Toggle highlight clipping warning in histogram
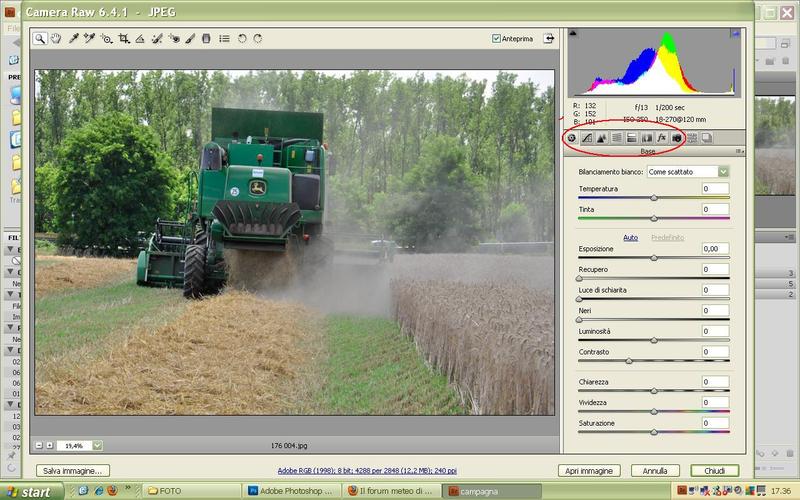Viewport: 800px width, 500px height. tap(736, 33)
